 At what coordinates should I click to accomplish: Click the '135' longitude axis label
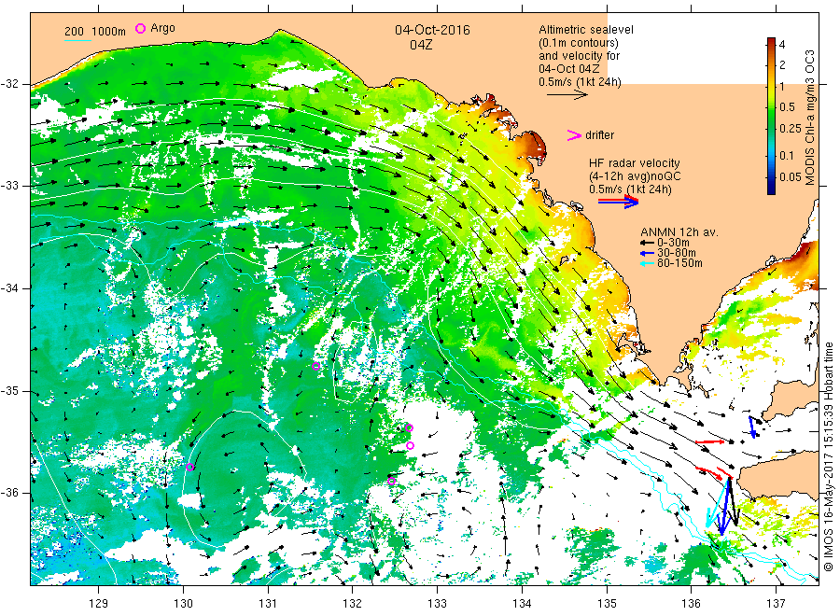pyautogui.click(x=607, y=604)
